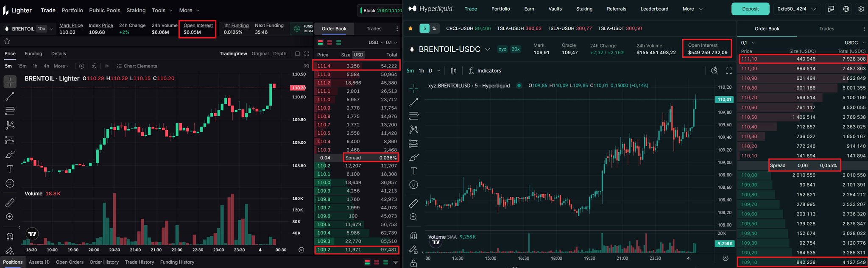Open Lighter chart settings gear near time axis

click(301, 250)
